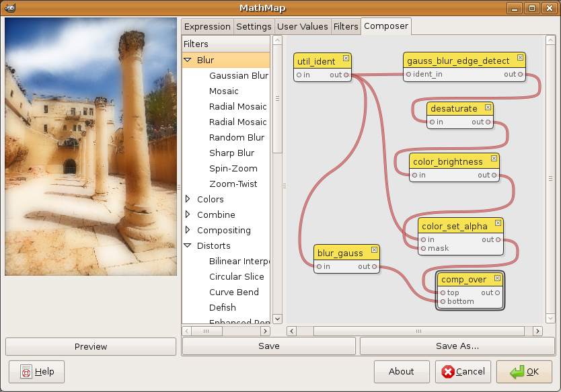Remove the gauss_blur_edge_detect node

[520, 57]
